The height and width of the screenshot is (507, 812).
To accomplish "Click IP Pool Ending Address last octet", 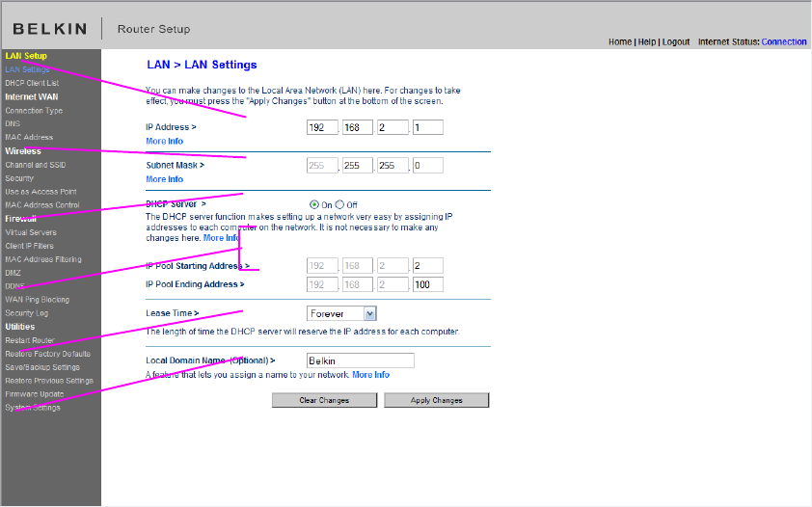I will point(428,284).
